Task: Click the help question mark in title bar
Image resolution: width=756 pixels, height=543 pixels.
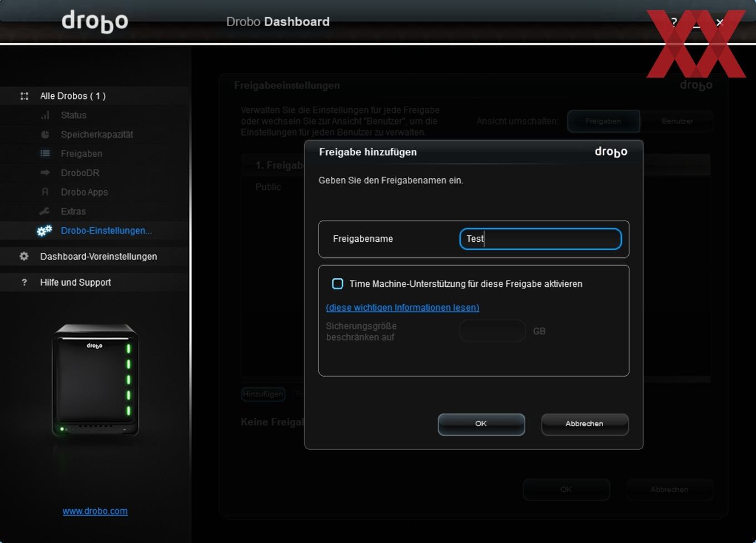Action: [674, 22]
